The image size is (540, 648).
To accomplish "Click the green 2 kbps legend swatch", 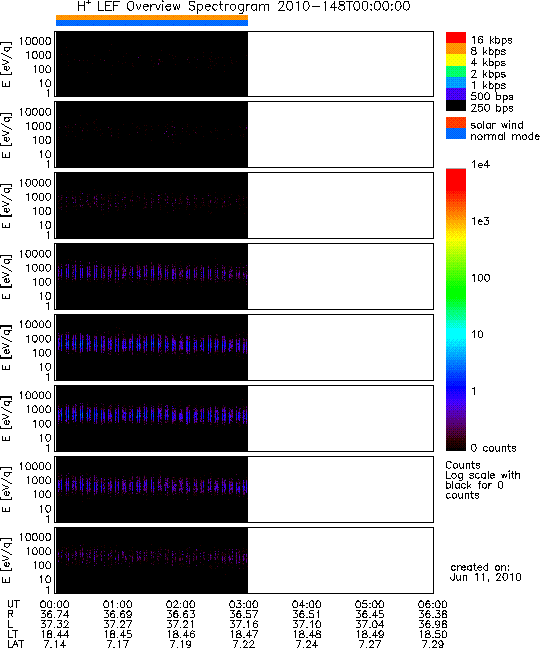I will point(456,71).
